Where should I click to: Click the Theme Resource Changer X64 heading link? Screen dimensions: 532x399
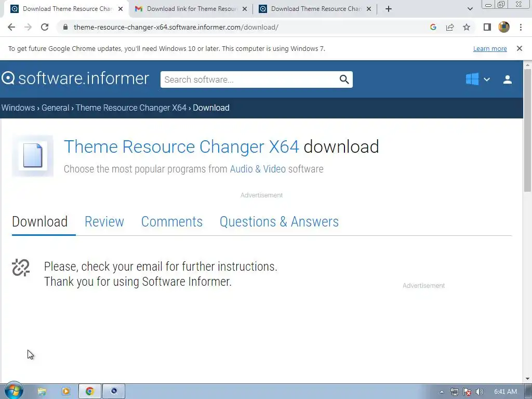[x=181, y=147]
